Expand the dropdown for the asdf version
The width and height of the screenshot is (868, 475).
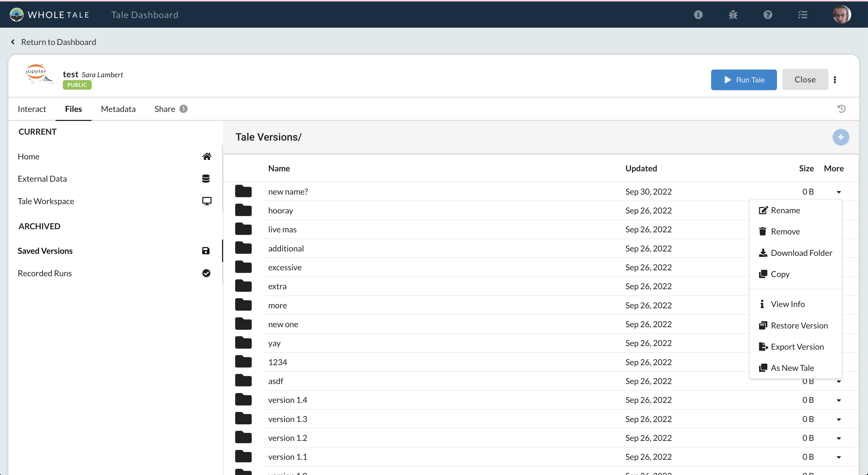(839, 381)
